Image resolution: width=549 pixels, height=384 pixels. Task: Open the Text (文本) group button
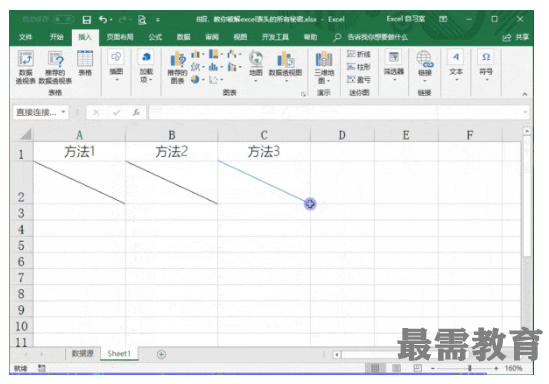[x=456, y=66]
